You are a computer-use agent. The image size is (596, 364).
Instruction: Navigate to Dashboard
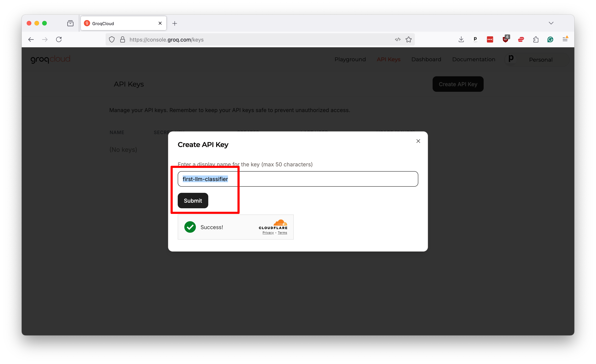point(426,59)
